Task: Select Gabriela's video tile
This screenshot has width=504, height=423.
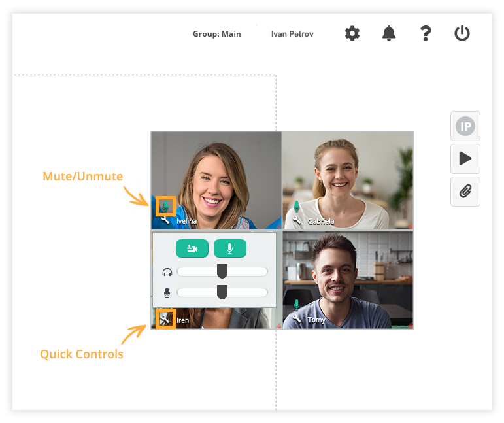Action: [x=348, y=180]
